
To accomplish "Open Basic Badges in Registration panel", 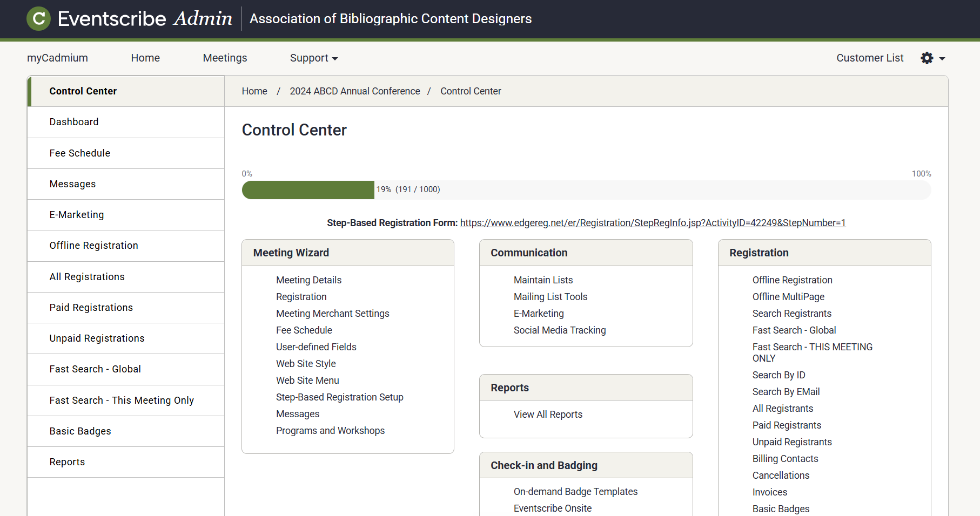I will (x=781, y=509).
